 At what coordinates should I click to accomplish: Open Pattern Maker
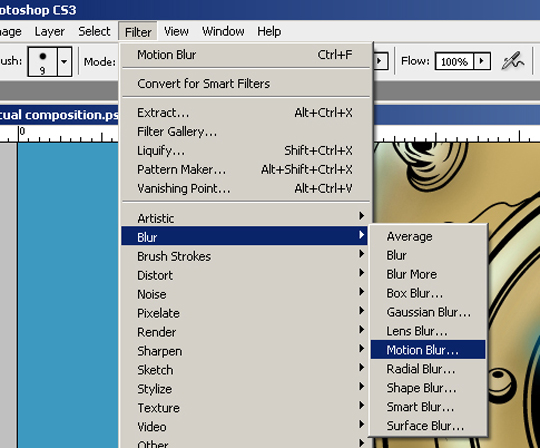pyautogui.click(x=246, y=169)
